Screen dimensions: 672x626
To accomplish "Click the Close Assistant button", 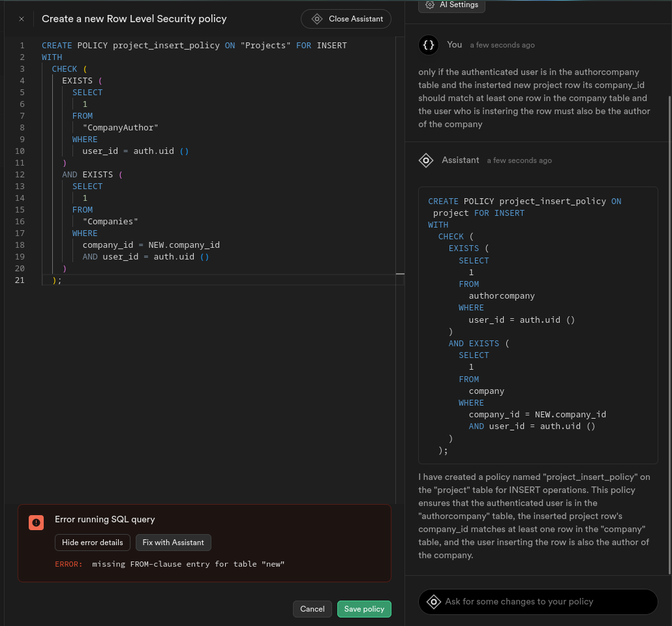I will click(x=346, y=19).
